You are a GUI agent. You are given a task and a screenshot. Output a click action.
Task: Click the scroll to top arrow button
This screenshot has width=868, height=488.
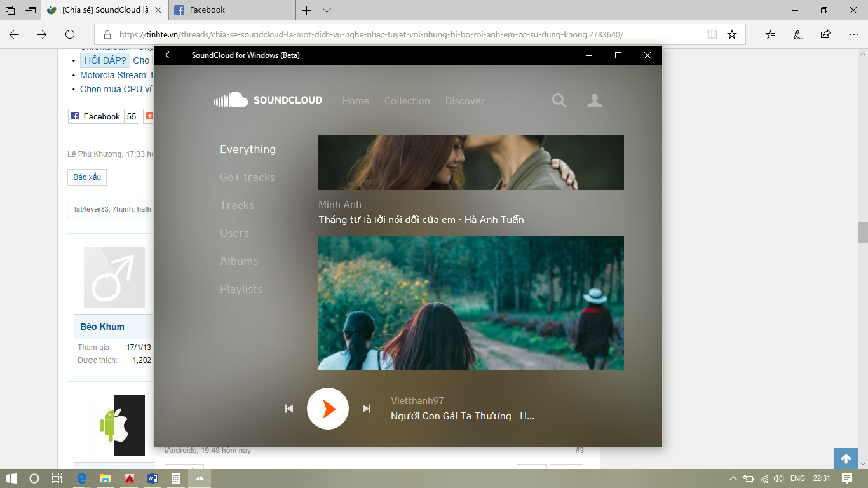point(846,459)
